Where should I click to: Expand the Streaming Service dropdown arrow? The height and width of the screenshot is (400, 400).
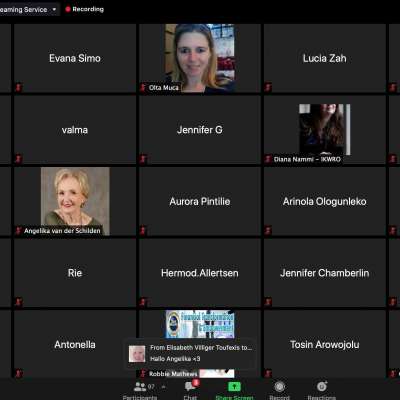[54, 10]
